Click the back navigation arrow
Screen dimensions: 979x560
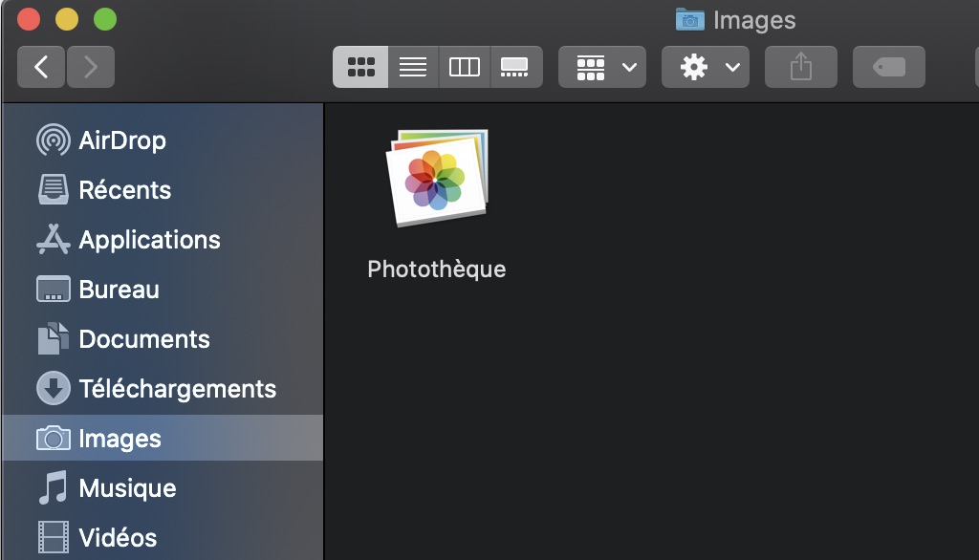pos(41,67)
